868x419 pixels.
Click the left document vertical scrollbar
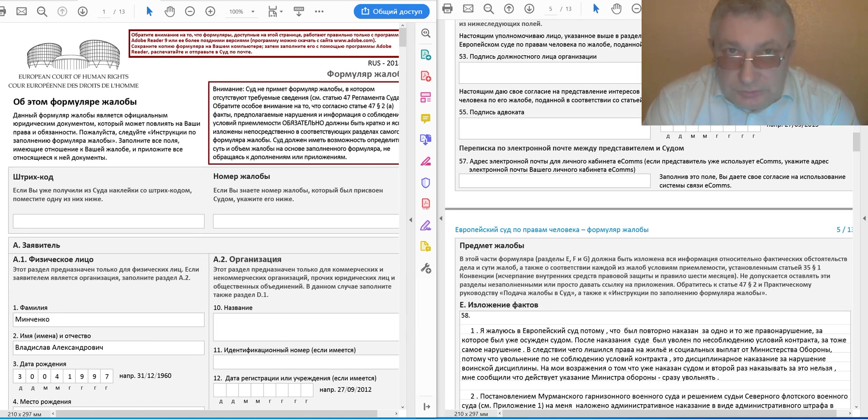coord(403,217)
